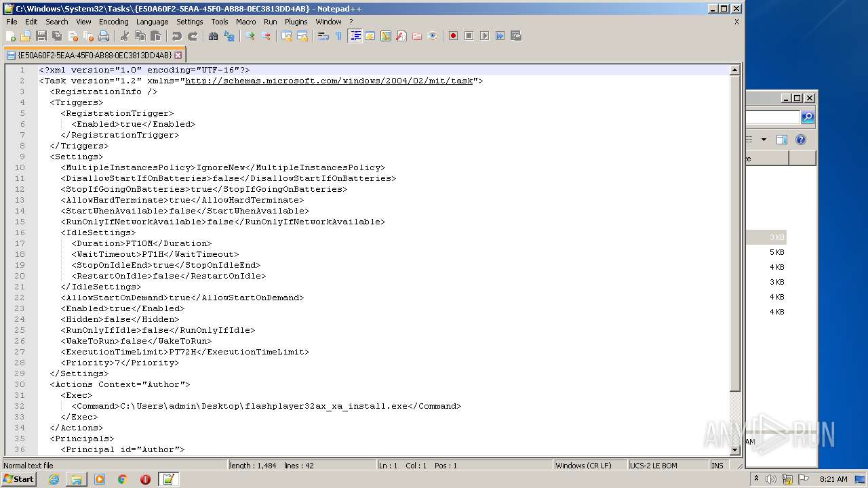Click the Paste toolbar icon
This screenshot has width=868, height=488.
(x=156, y=36)
